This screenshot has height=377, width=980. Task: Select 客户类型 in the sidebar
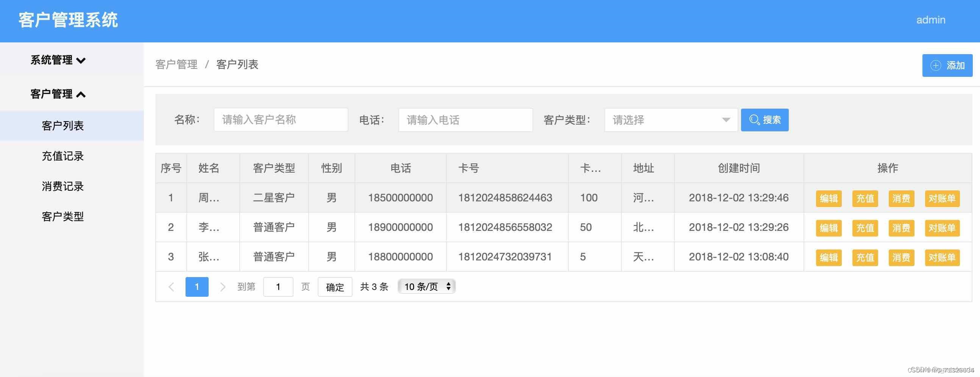pyautogui.click(x=63, y=217)
